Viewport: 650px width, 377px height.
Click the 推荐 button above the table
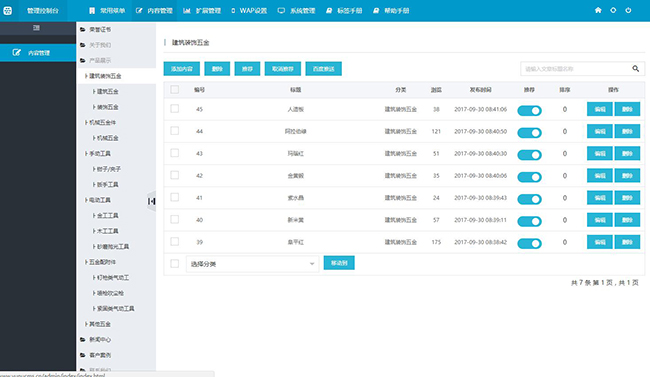point(247,69)
